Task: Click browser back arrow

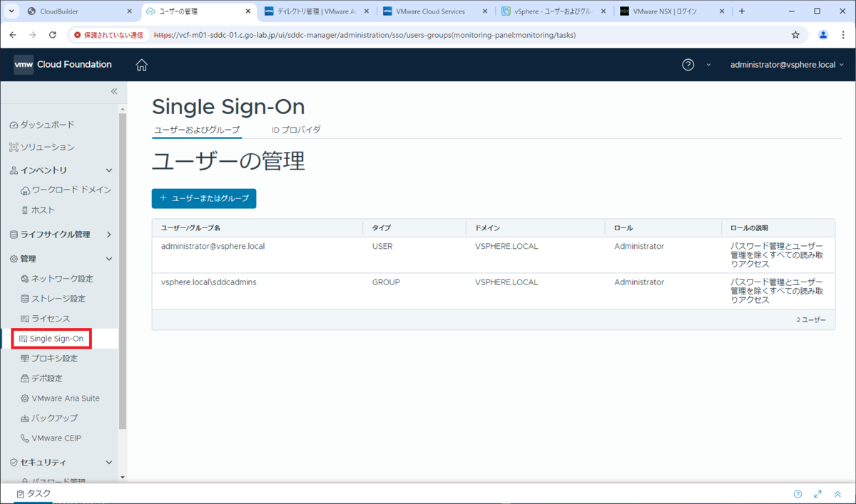Action: tap(14, 34)
